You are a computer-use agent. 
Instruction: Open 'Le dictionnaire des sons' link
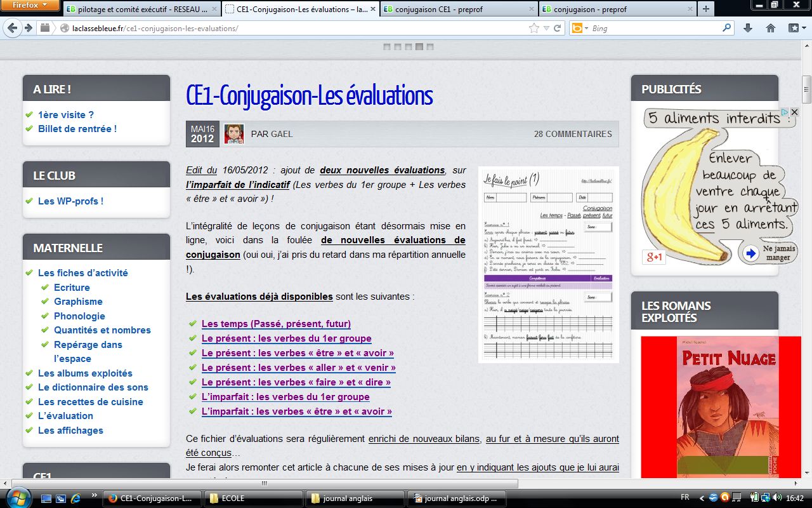(93, 387)
